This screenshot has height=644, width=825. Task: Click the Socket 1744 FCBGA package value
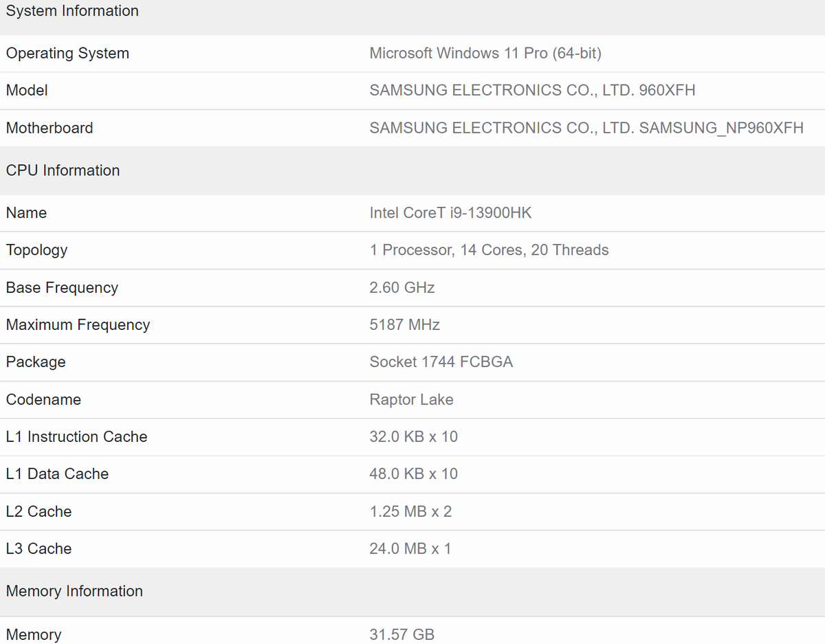pyautogui.click(x=441, y=362)
